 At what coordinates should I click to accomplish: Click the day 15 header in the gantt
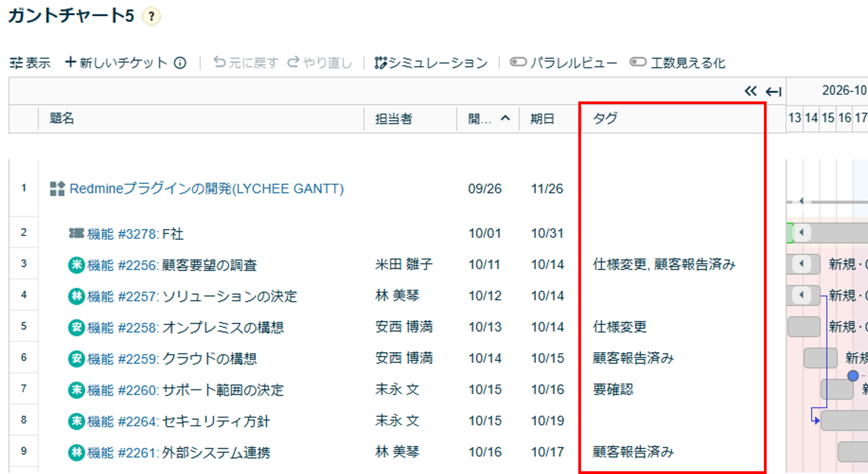(828, 118)
